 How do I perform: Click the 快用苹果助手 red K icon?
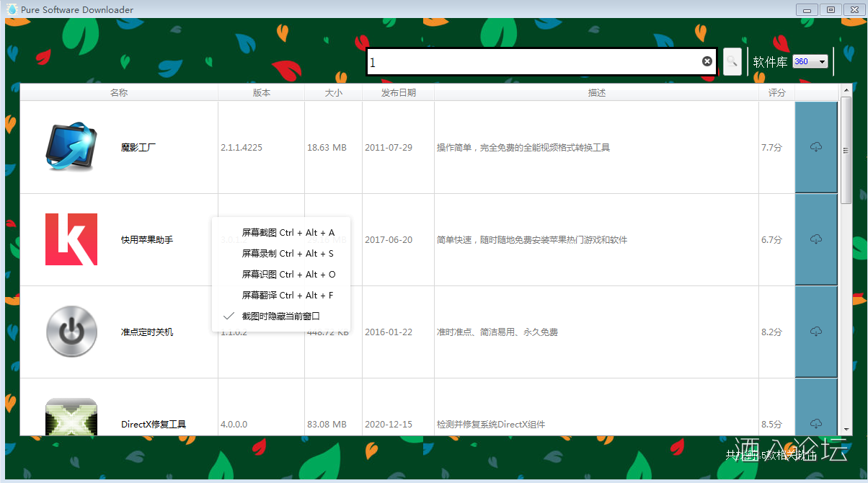[x=71, y=239]
